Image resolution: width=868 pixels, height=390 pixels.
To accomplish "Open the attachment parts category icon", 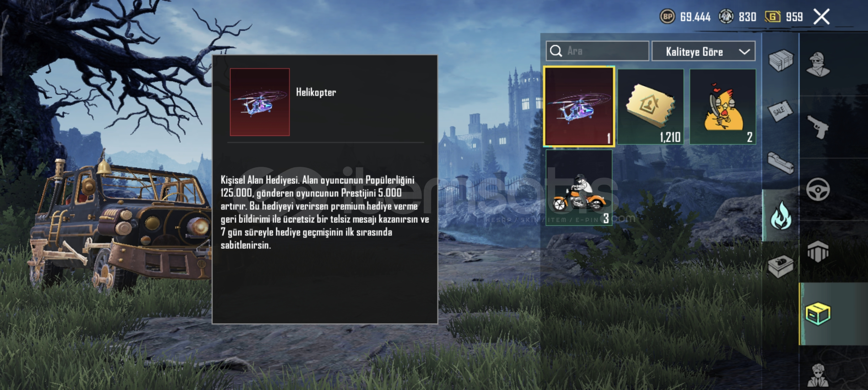I will (x=781, y=163).
